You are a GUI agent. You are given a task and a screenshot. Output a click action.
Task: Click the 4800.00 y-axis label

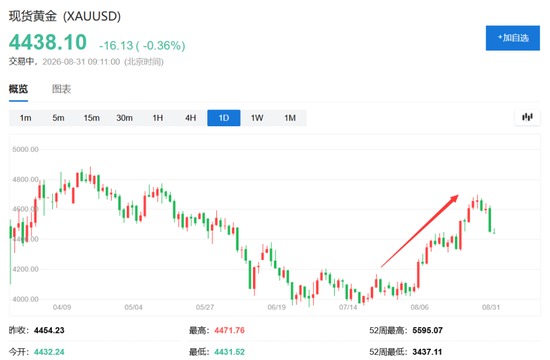pos(25,179)
